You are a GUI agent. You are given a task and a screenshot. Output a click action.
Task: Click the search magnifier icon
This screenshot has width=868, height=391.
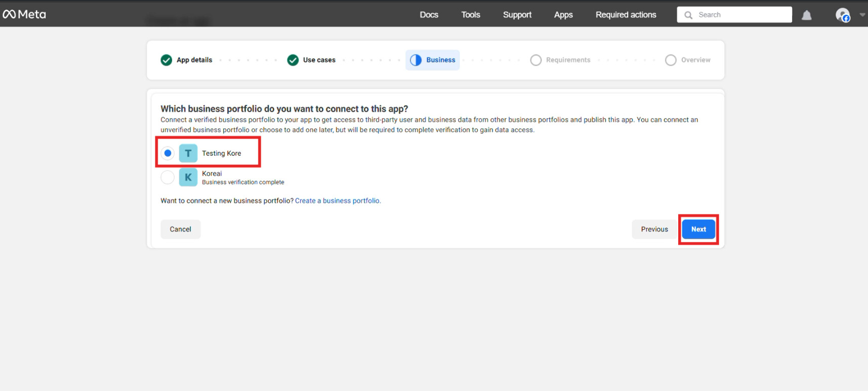click(x=688, y=15)
